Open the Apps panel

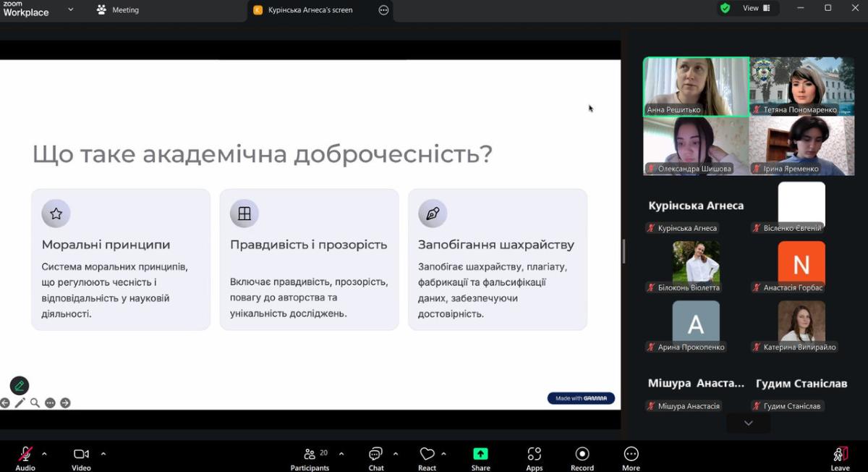click(534, 458)
